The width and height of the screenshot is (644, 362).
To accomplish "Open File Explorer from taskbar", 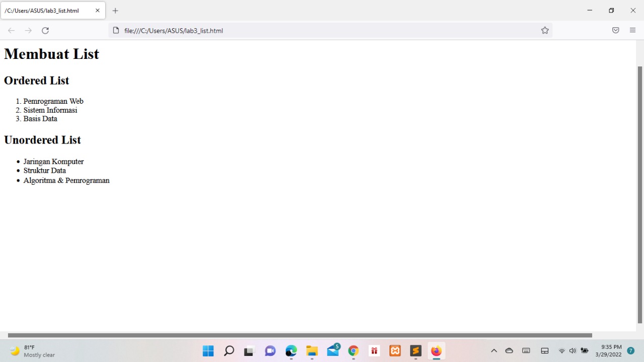I will (x=312, y=351).
